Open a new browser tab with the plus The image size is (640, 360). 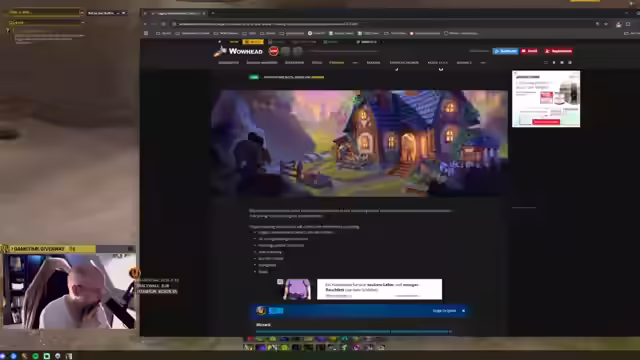tap(213, 13)
